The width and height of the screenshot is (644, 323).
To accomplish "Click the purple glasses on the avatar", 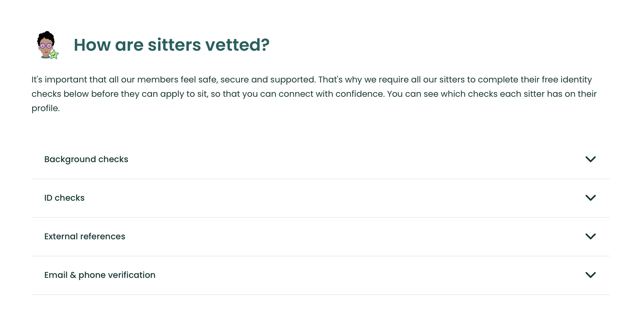I will [x=45, y=46].
